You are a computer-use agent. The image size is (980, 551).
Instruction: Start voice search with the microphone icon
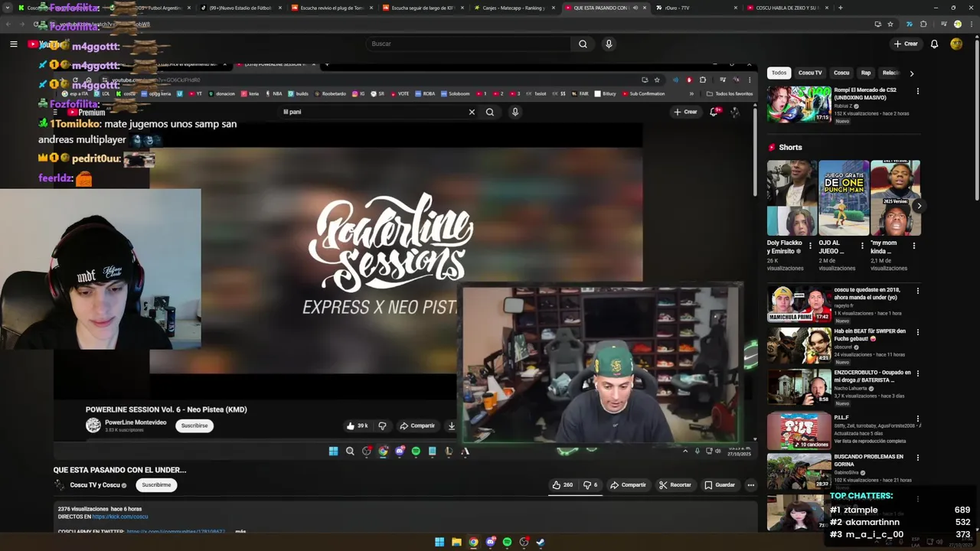pos(609,44)
